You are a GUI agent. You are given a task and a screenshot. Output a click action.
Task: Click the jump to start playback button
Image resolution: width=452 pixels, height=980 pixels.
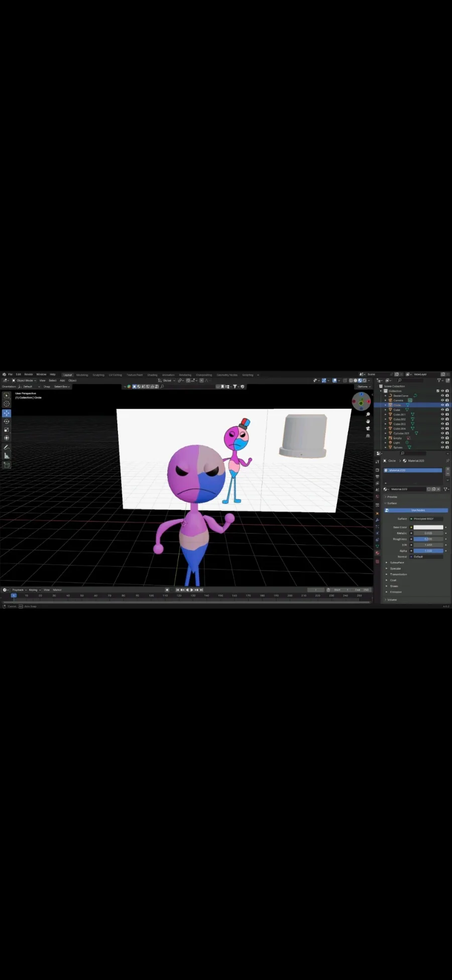pyautogui.click(x=177, y=590)
